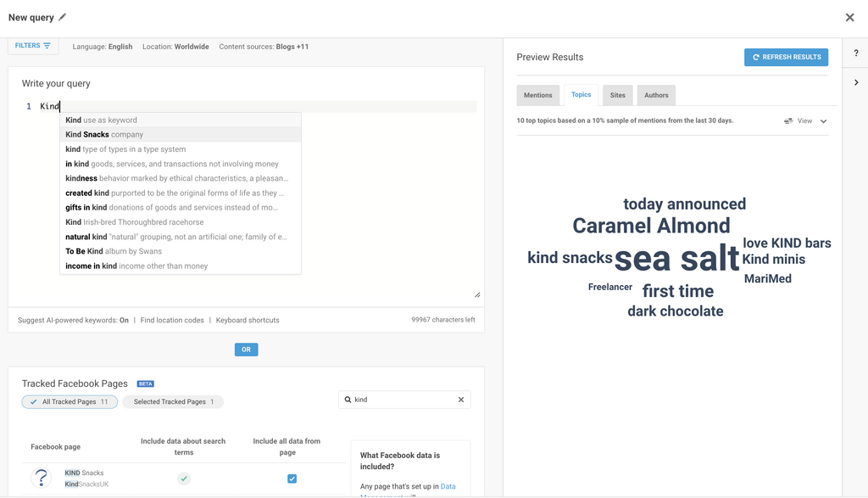Click the green search terms checkmark icon
The width and height of the screenshot is (868, 498).
coord(184,478)
